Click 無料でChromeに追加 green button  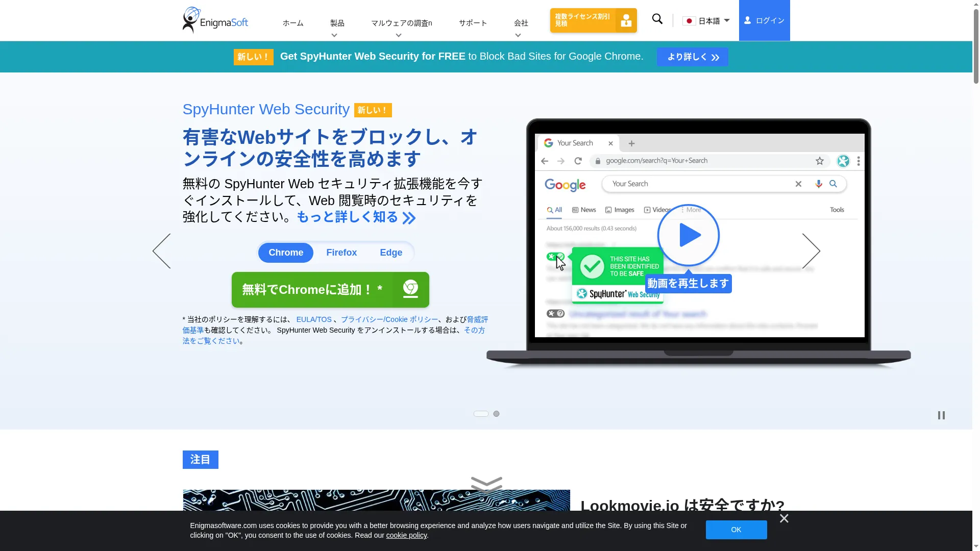coord(330,290)
